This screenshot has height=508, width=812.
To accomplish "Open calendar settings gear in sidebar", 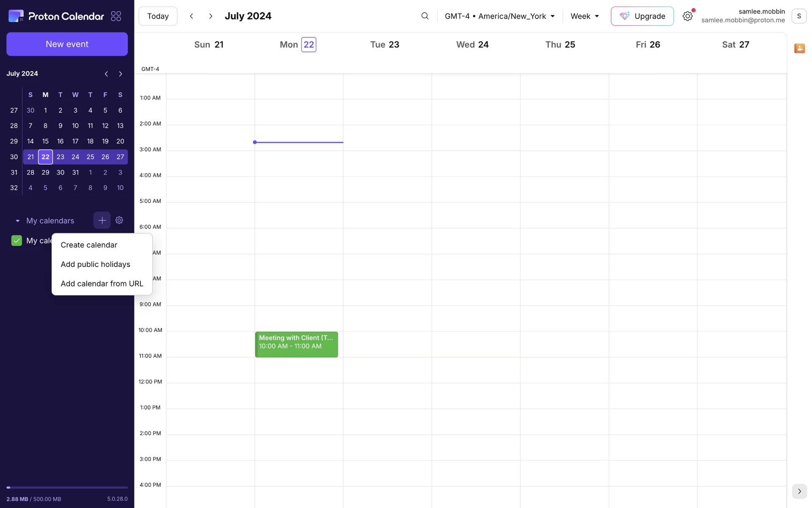I will pyautogui.click(x=119, y=220).
